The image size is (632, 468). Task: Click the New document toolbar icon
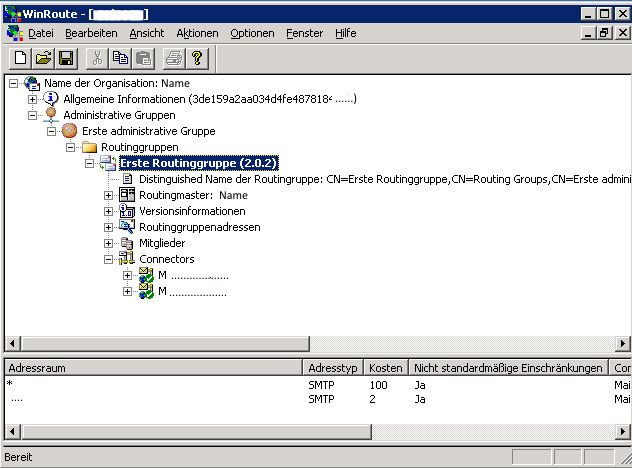[21, 58]
